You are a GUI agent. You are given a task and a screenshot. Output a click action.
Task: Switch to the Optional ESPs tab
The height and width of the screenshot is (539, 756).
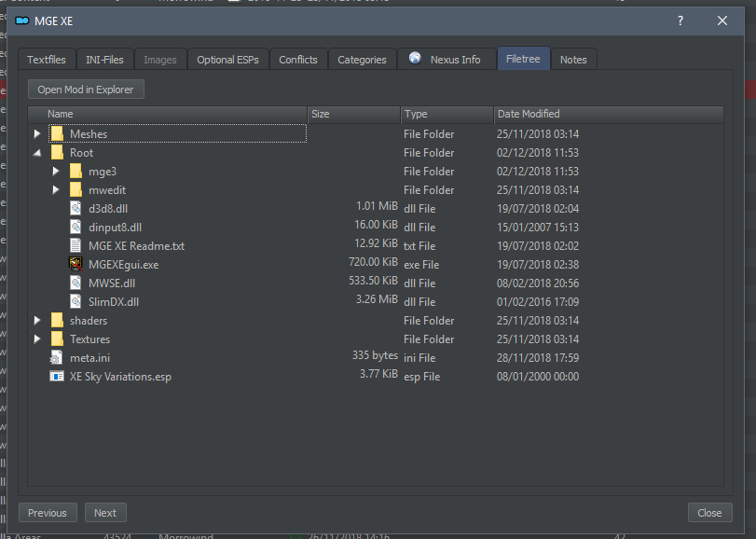pyautogui.click(x=227, y=60)
